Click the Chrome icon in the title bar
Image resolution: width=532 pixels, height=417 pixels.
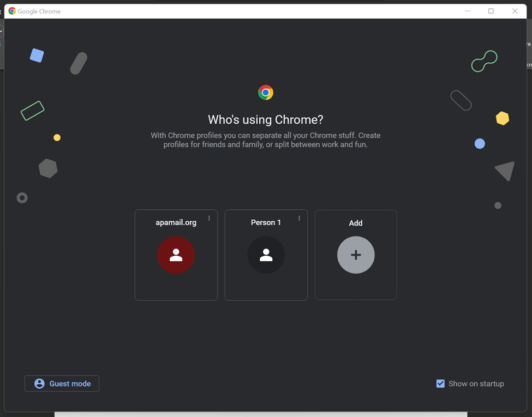click(x=12, y=11)
